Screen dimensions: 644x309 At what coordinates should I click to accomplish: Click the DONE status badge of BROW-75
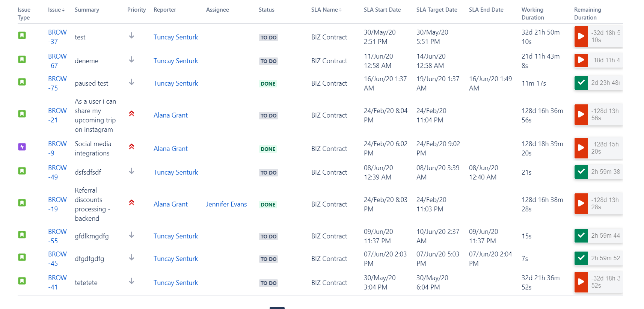267,83
